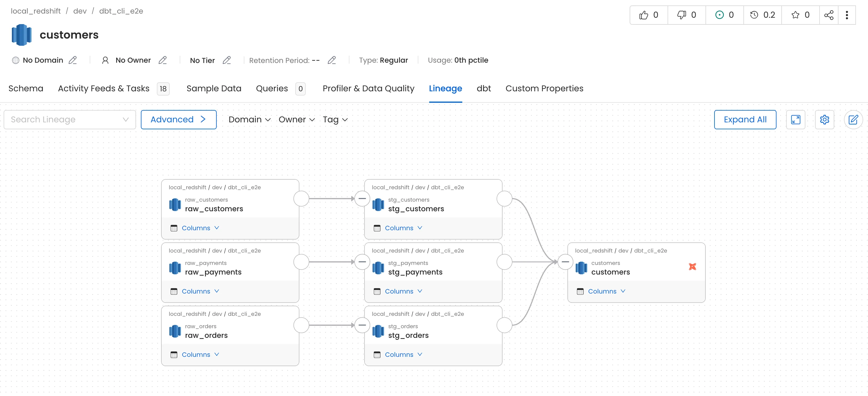Viewport: 868px width, 396px height.
Task: Collapse upstream of stg_orders node
Action: [x=362, y=325]
